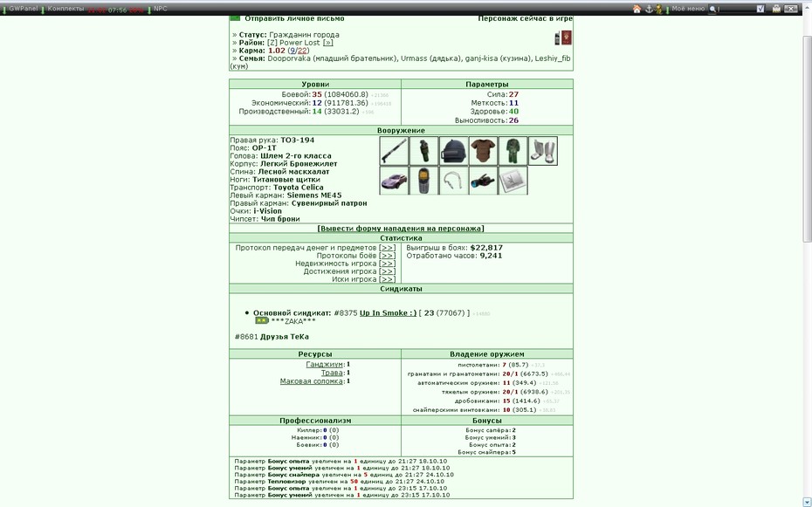Click the forest camouflage suit icon
The image size is (812, 507).
point(513,151)
